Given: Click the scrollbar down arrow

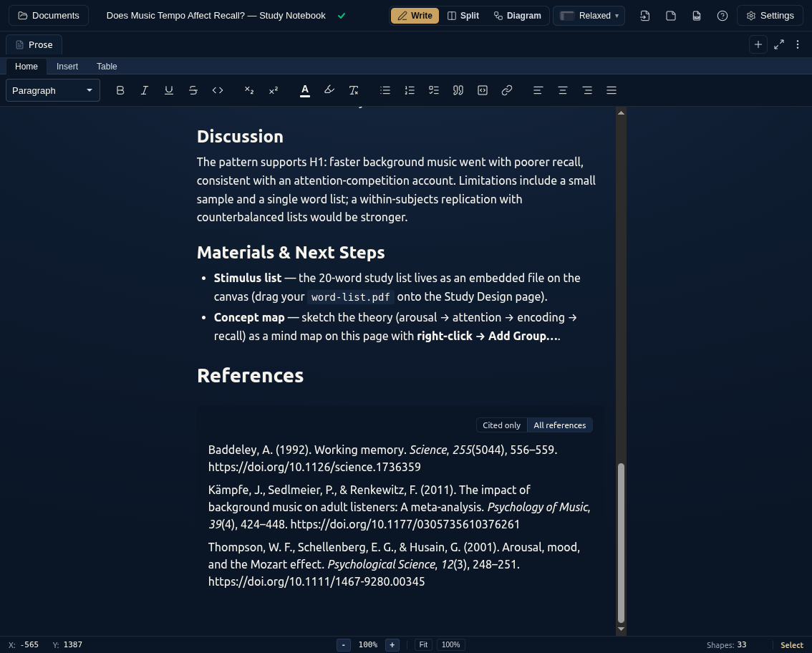Looking at the screenshot, I should click(x=621, y=629).
